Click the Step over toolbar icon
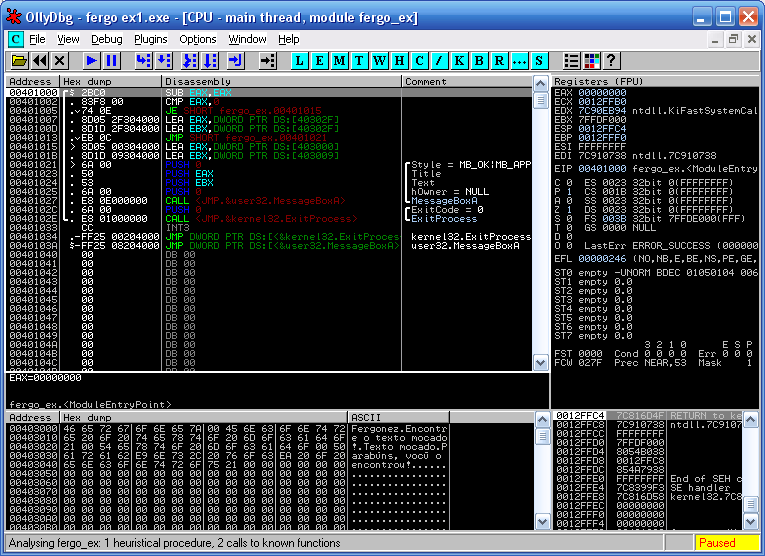The height and width of the screenshot is (556, 765). coord(163,61)
